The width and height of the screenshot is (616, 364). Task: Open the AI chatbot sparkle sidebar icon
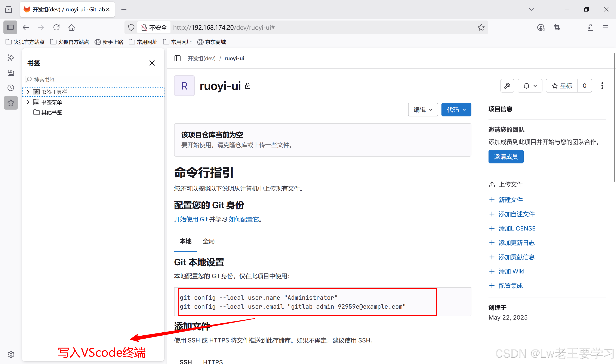tap(11, 58)
